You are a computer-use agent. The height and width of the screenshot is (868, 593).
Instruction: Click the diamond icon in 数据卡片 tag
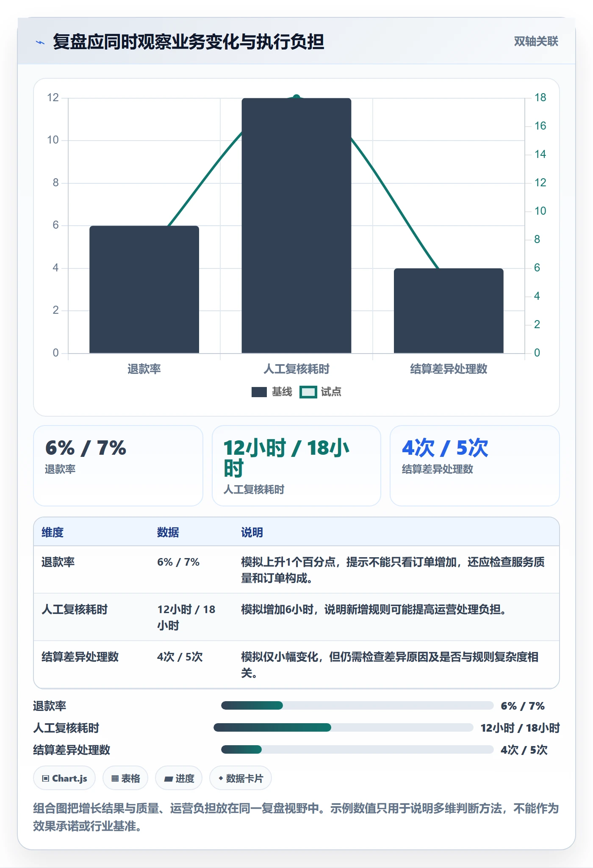221,778
